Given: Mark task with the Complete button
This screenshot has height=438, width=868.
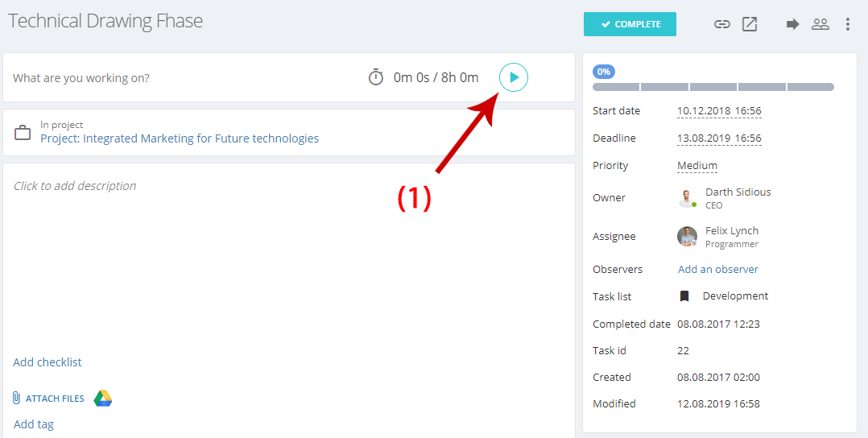Looking at the screenshot, I should [x=630, y=24].
